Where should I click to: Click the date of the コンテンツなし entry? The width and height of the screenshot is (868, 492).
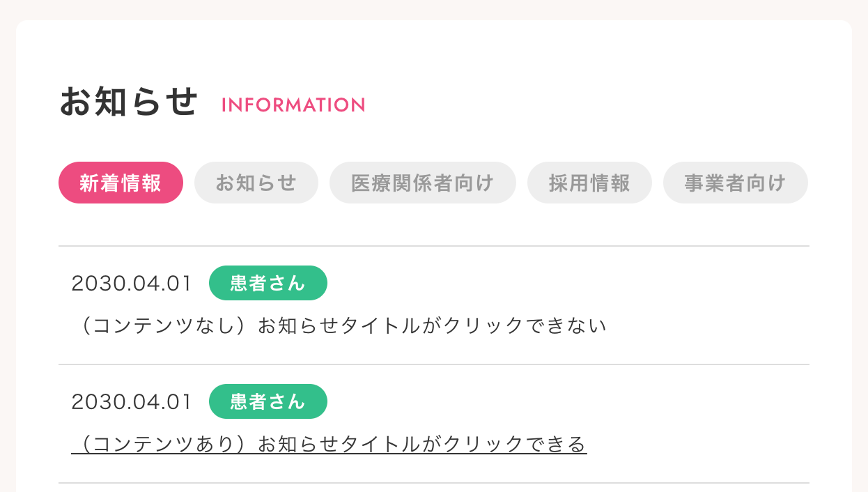(x=131, y=284)
